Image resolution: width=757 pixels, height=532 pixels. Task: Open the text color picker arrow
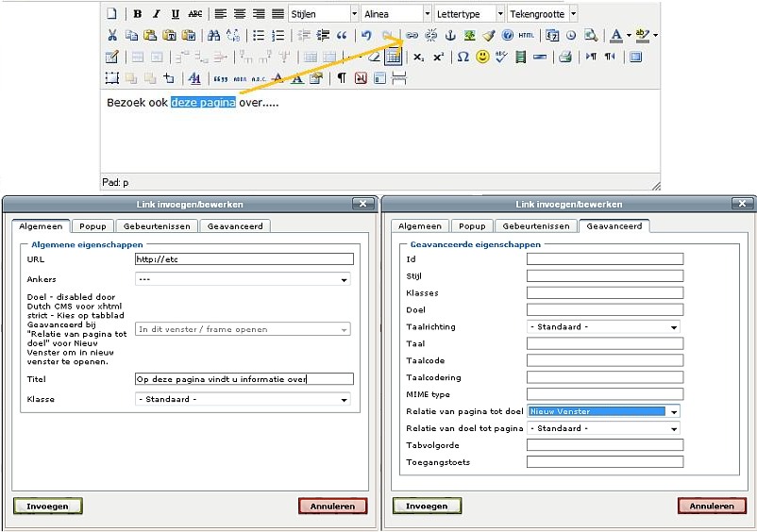coord(629,35)
